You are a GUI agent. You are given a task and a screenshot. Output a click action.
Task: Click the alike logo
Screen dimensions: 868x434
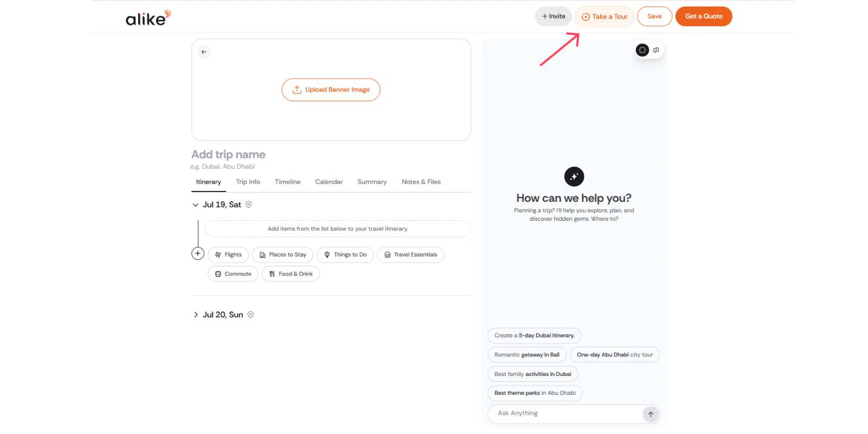[148, 18]
